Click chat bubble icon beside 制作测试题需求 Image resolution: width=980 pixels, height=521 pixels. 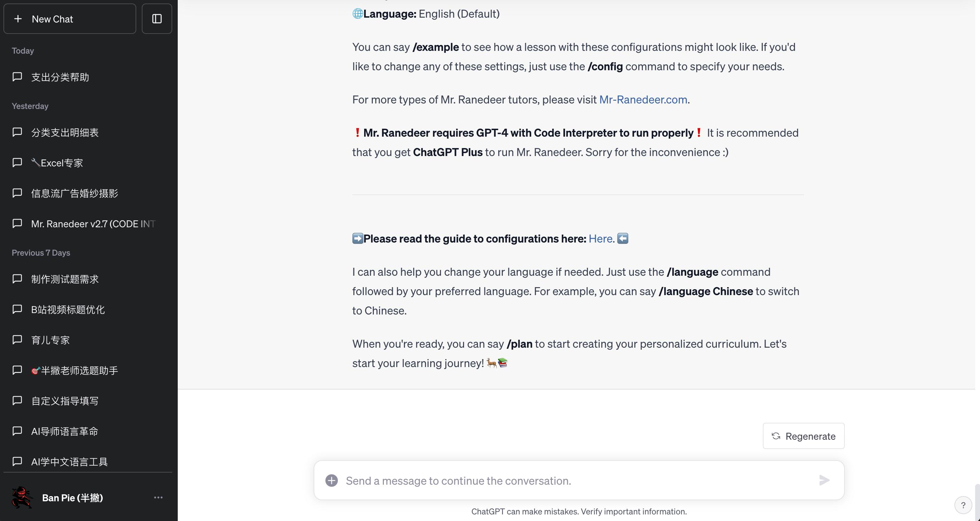tap(17, 279)
